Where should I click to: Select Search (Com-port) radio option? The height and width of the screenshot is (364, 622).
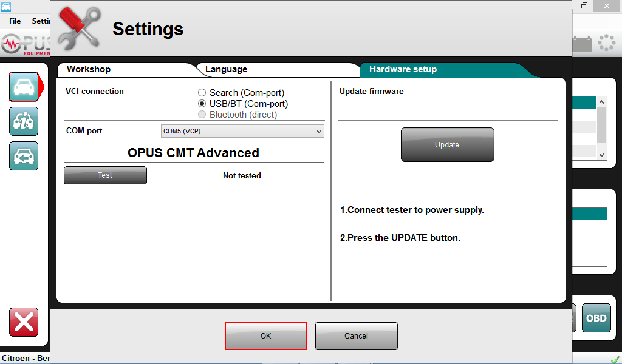[202, 93]
